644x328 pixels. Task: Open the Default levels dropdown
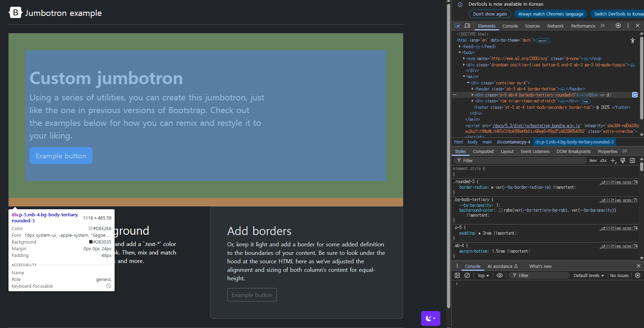pyautogui.click(x=589, y=275)
